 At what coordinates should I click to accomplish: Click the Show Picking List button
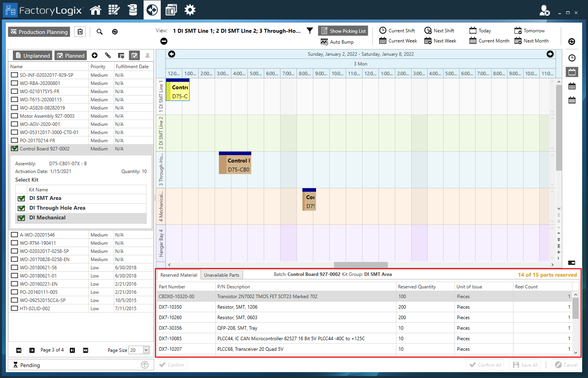343,31
